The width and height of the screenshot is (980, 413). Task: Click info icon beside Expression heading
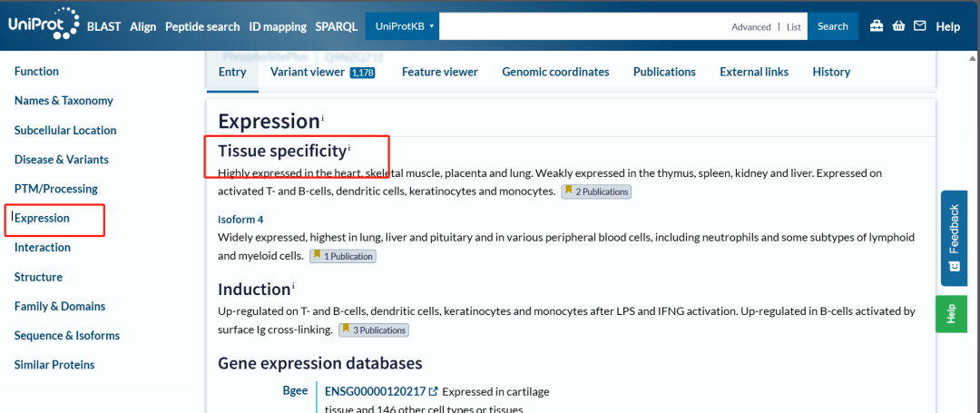322,118
